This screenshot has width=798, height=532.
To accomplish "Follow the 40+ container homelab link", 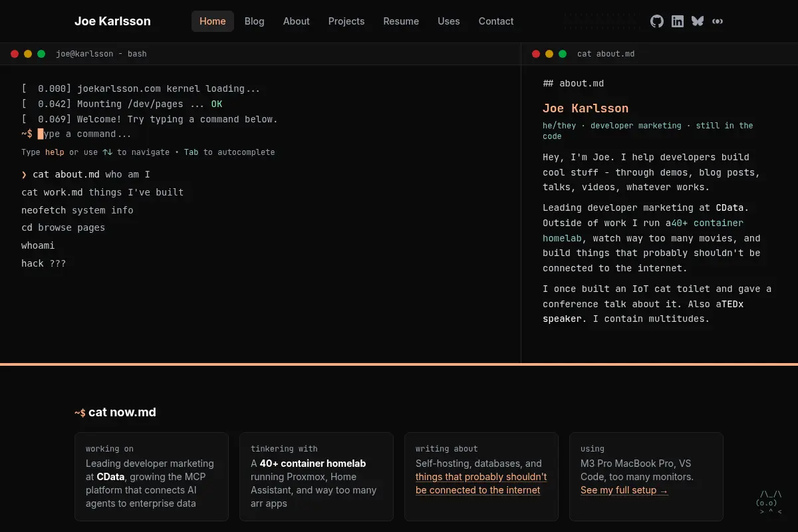I will click(643, 231).
